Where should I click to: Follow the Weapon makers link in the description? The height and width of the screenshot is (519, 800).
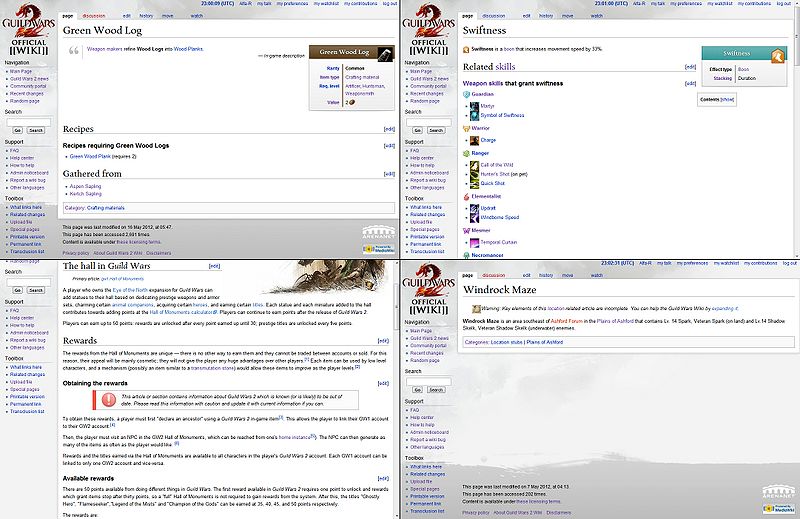(x=105, y=49)
